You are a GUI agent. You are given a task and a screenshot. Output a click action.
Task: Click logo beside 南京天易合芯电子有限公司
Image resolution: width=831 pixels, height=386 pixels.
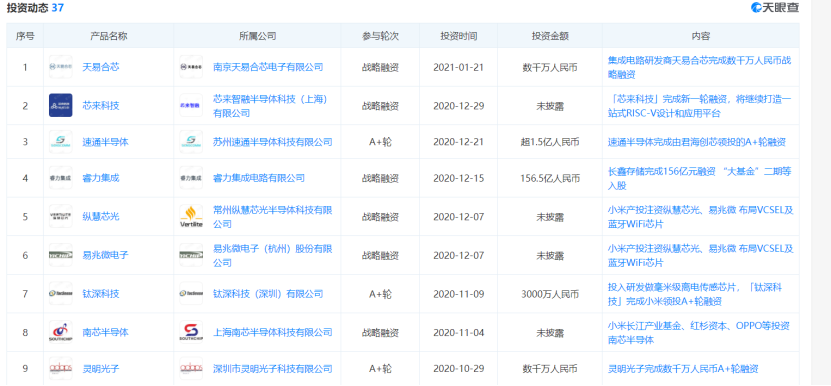pyautogui.click(x=191, y=67)
